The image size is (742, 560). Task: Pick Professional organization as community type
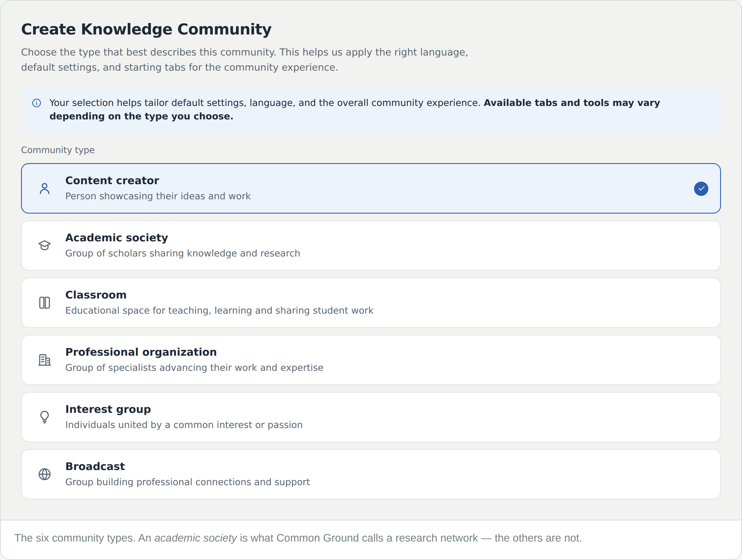point(371,360)
